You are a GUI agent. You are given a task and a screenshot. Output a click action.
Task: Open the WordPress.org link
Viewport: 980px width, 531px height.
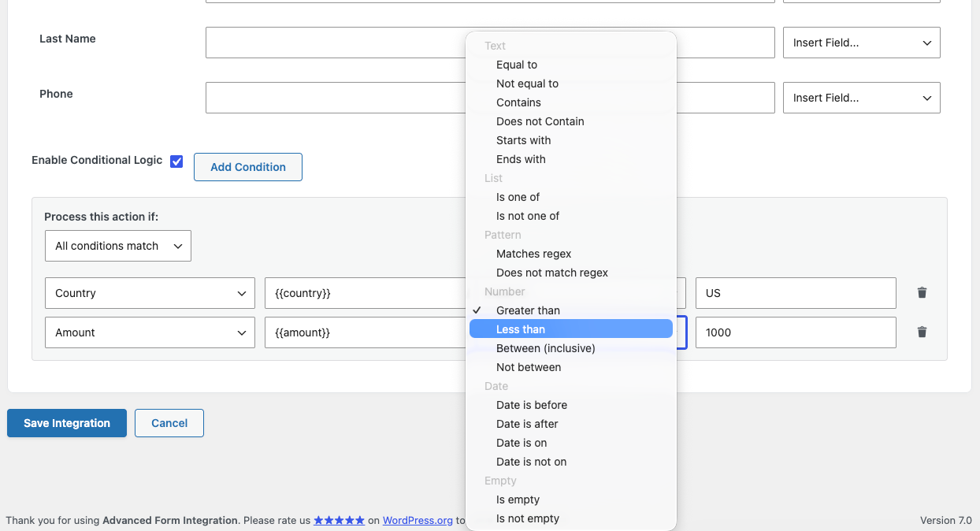click(x=418, y=520)
